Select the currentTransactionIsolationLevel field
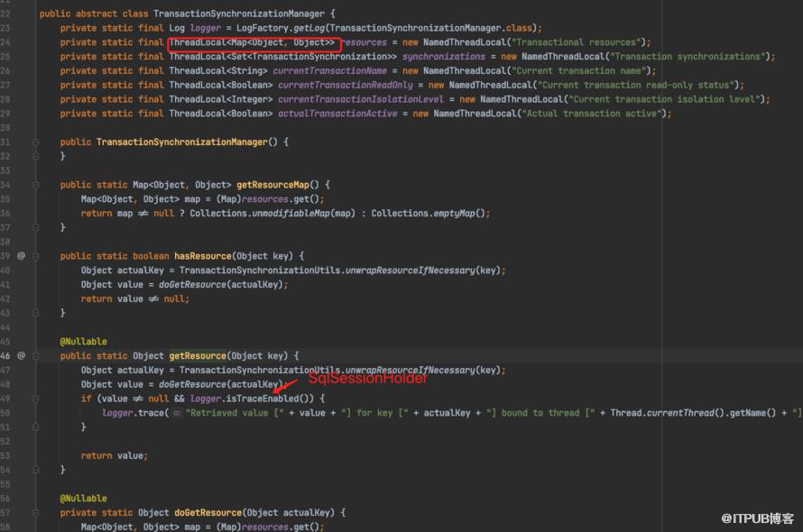The height and width of the screenshot is (532, 803). (361, 99)
